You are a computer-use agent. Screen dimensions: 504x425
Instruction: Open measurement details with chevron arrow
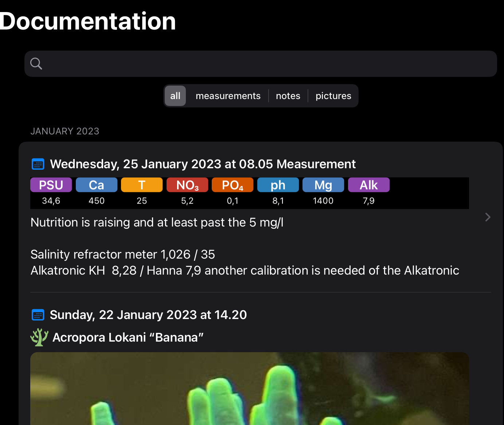point(488,217)
